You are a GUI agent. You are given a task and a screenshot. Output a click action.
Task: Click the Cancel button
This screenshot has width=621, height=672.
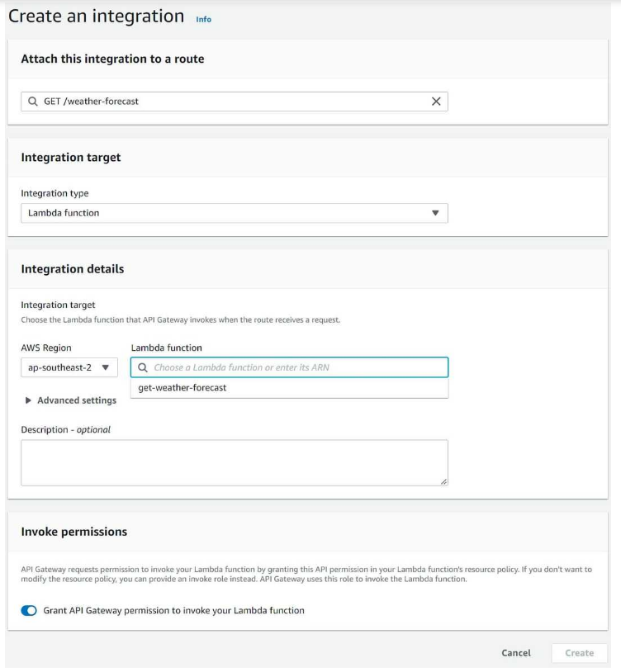click(516, 653)
